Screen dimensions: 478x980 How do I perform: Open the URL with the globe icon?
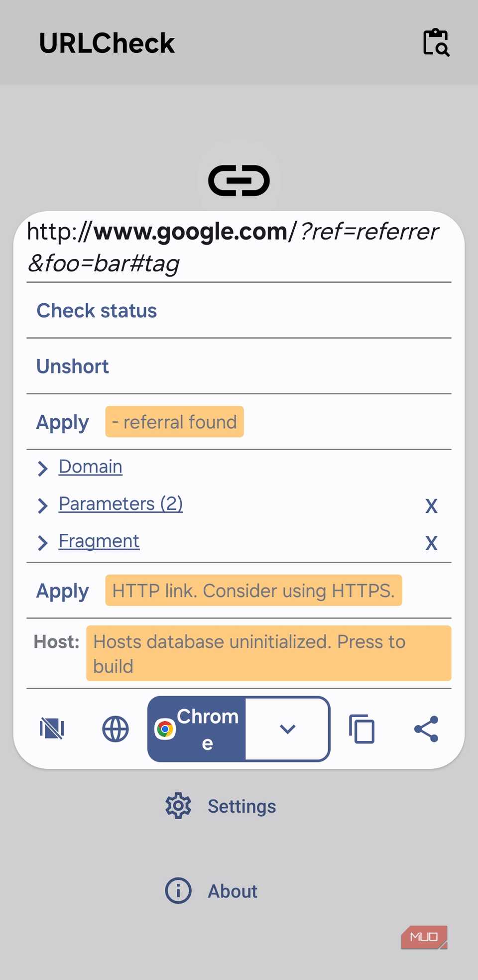(115, 729)
